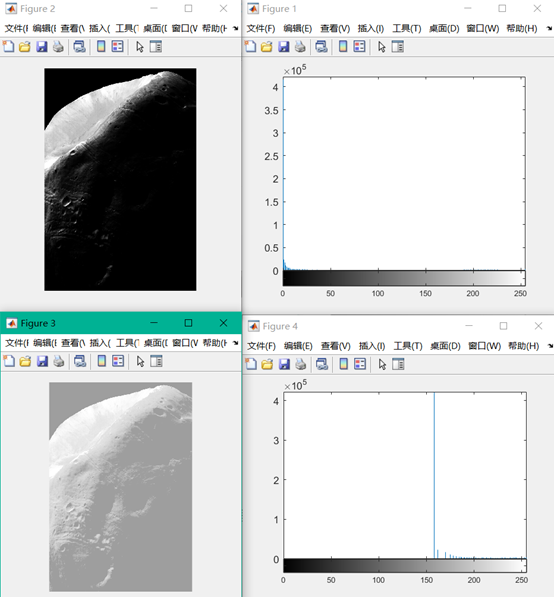This screenshot has height=597, width=554.
Task: Click Link Plot icon in Figure 1
Action: [x=321, y=47]
